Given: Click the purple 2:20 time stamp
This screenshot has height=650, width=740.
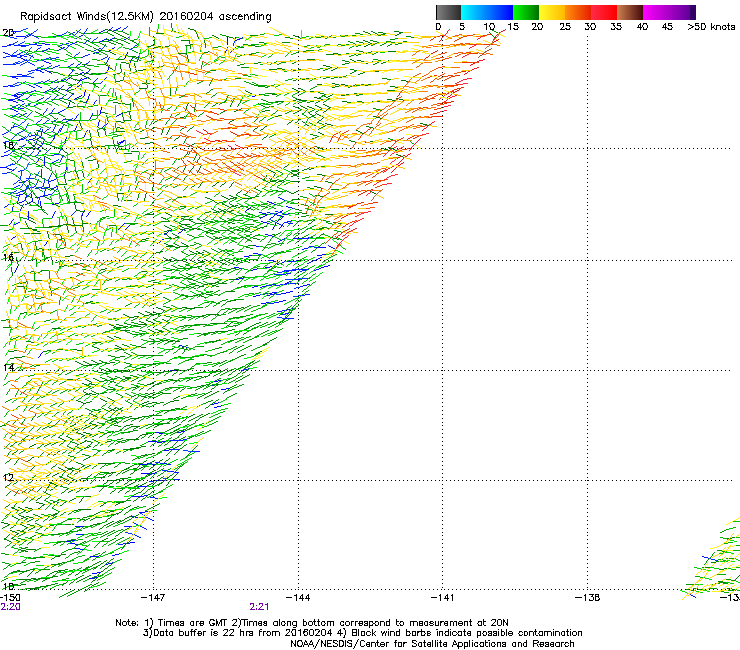Looking at the screenshot, I should (x=10, y=607).
